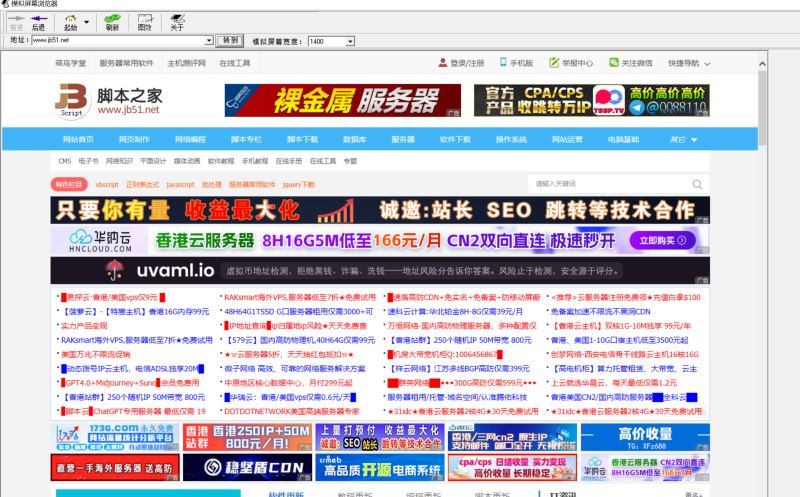The width and height of the screenshot is (800, 497).
Task: Expand the address bar dropdown list
Action: 209,40
